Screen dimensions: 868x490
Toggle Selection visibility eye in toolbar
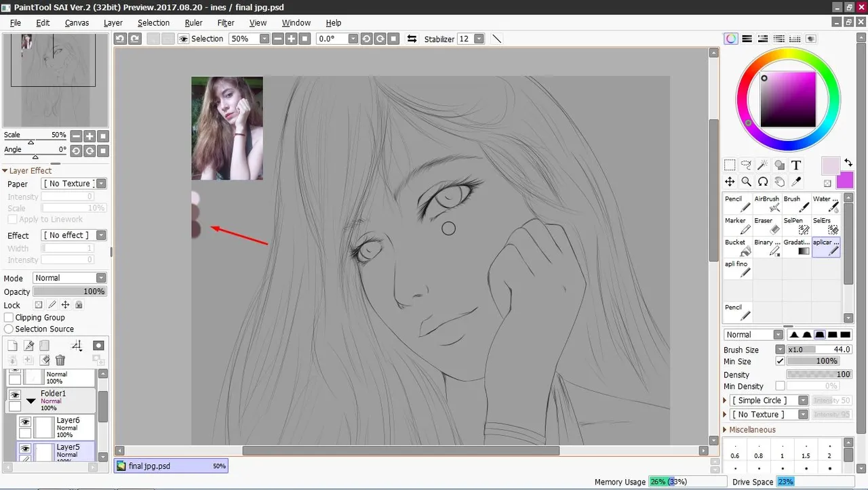[183, 39]
